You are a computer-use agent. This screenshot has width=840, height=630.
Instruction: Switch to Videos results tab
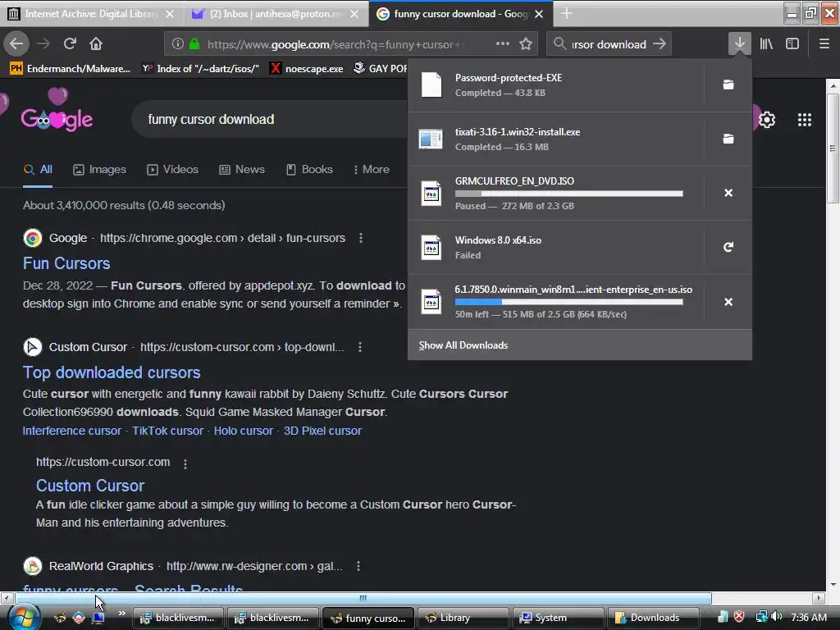(x=172, y=169)
